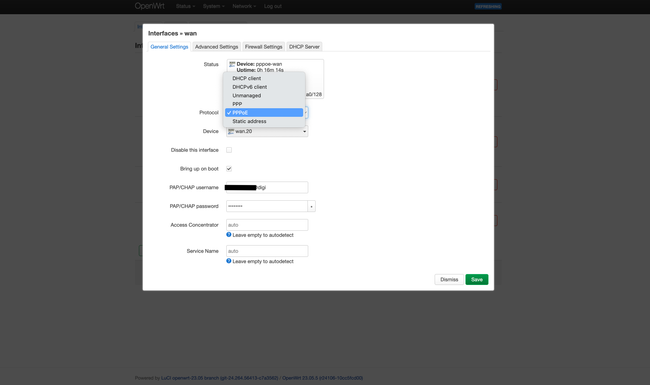Screen dimensions: 650x385
Task: Open the Device wan.20 dropdown
Action: (x=267, y=131)
